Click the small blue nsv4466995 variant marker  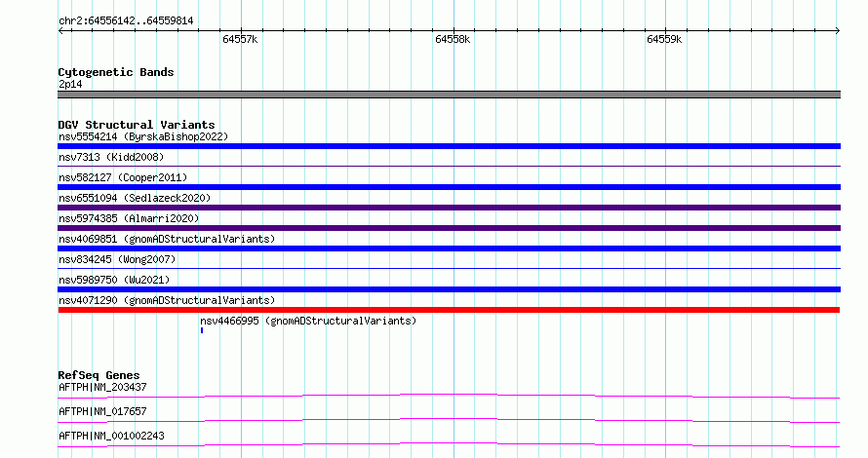202,330
